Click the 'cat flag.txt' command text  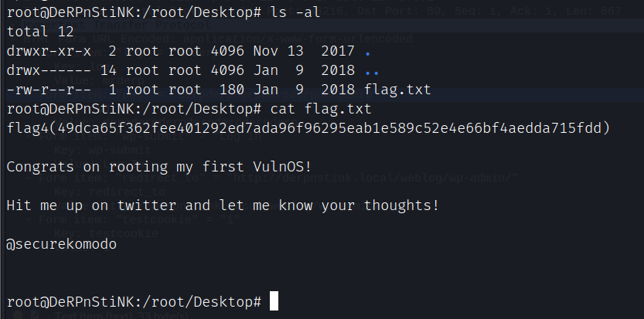pyautogui.click(x=310, y=109)
